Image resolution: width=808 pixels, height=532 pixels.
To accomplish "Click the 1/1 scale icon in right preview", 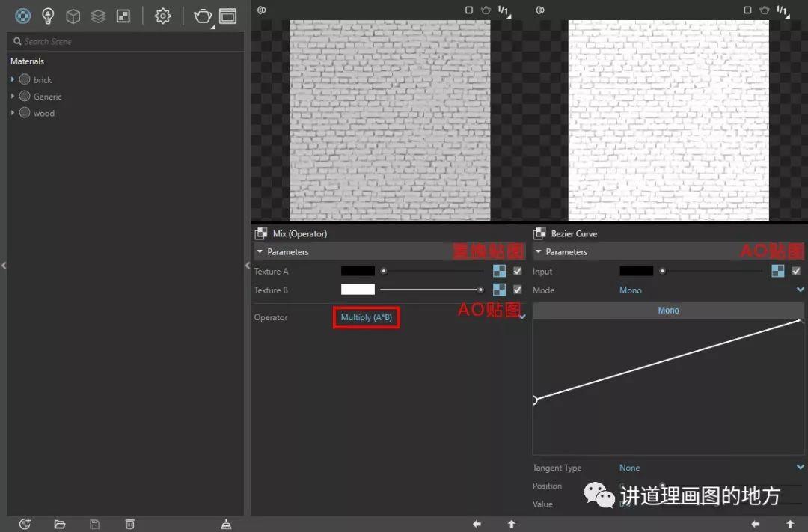I will point(783,10).
